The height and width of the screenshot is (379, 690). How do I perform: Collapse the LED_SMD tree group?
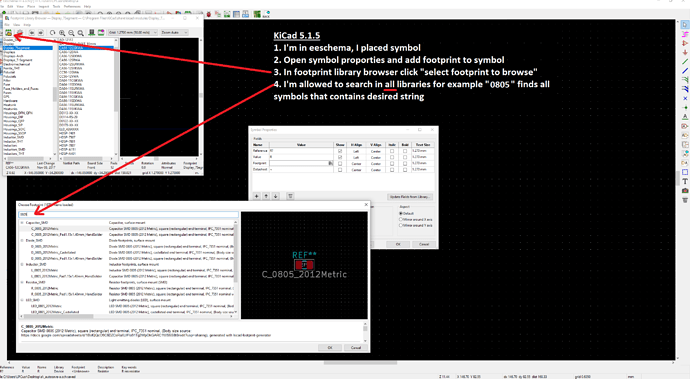(22, 300)
